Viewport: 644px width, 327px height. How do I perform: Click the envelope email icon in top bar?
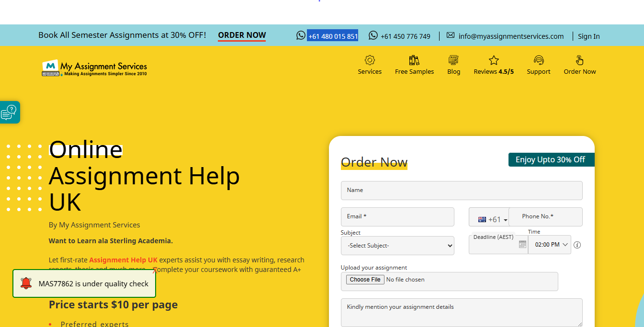451,35
